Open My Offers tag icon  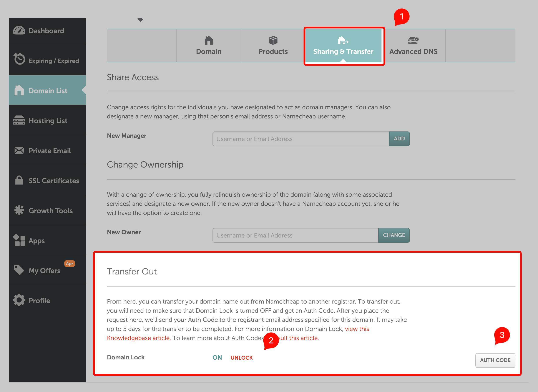tap(19, 270)
